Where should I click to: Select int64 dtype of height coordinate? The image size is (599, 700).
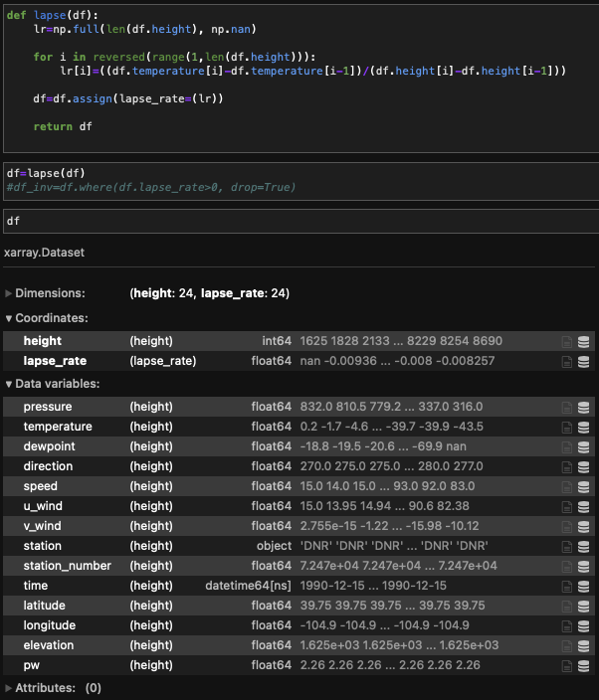point(277,341)
